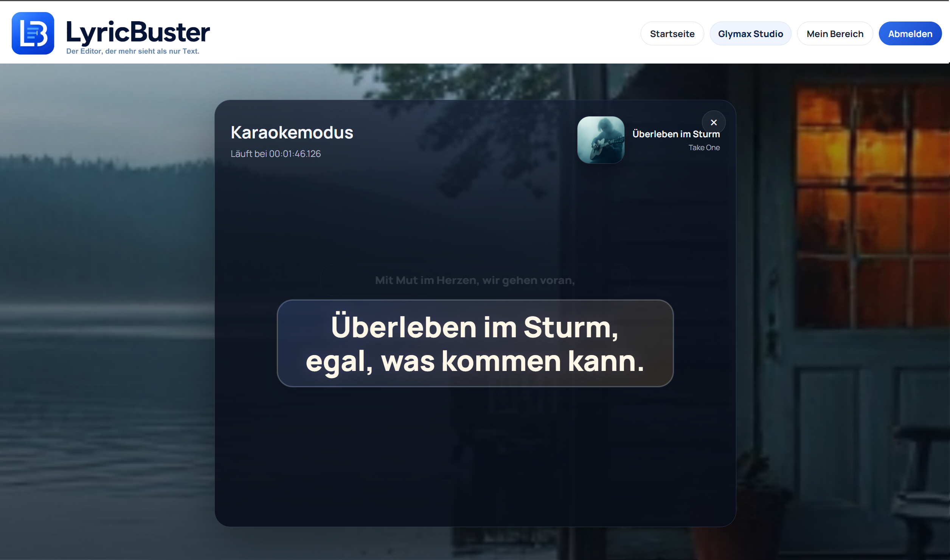Click the 'Läuft bei 00:01:46.126' timestamp
This screenshot has height=560, width=950.
[276, 154]
